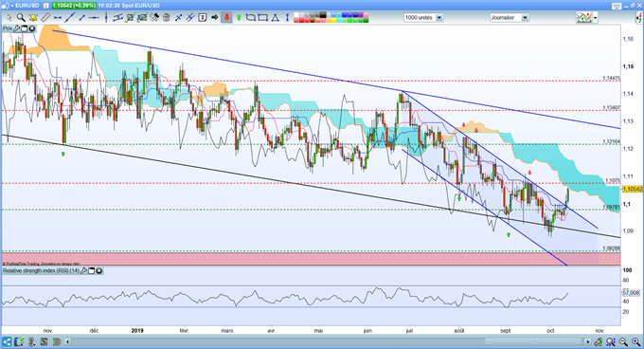Click the trash bin delete icon
Viewport: 644px width, 349px height.
pos(167,18)
